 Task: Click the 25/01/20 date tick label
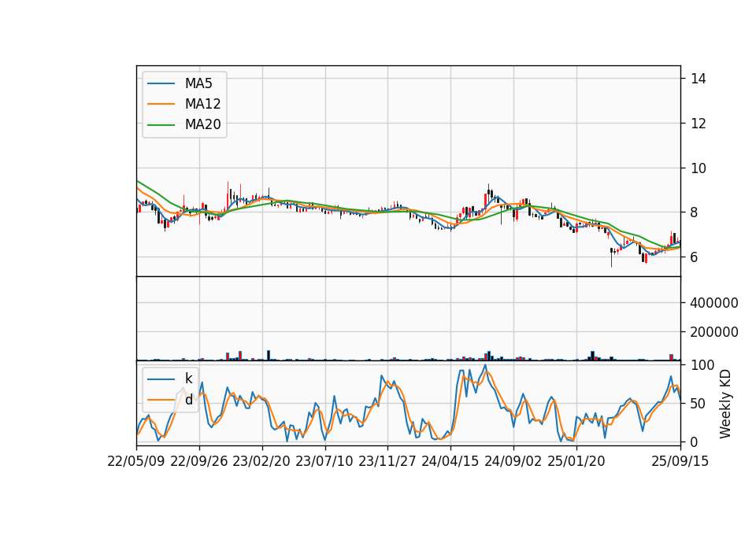[576, 461]
